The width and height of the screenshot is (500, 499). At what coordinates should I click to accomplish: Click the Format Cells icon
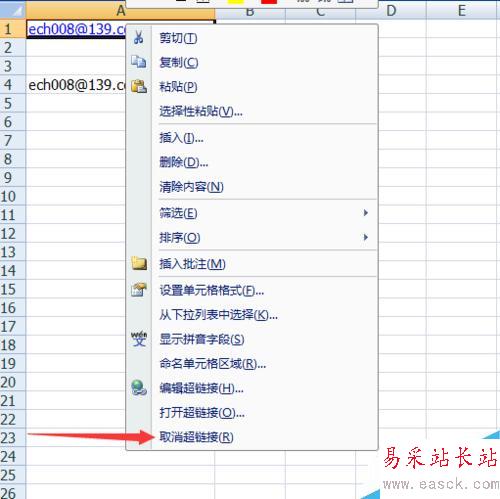tap(139, 290)
